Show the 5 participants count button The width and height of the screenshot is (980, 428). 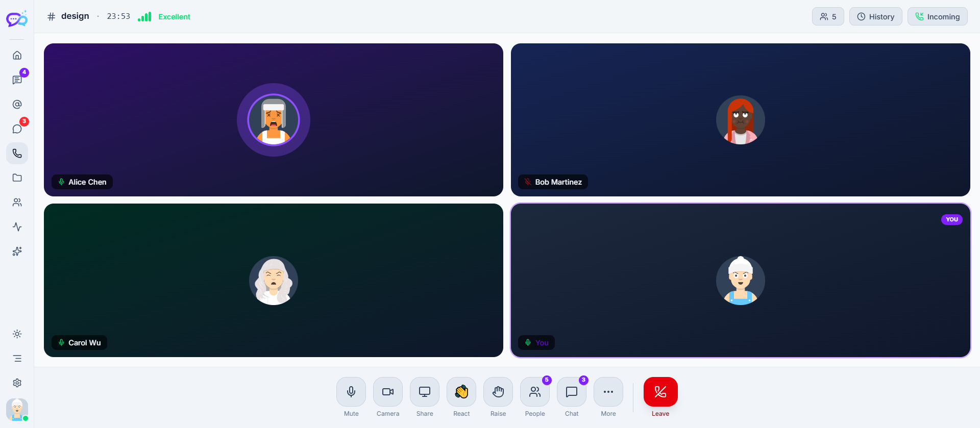828,16
